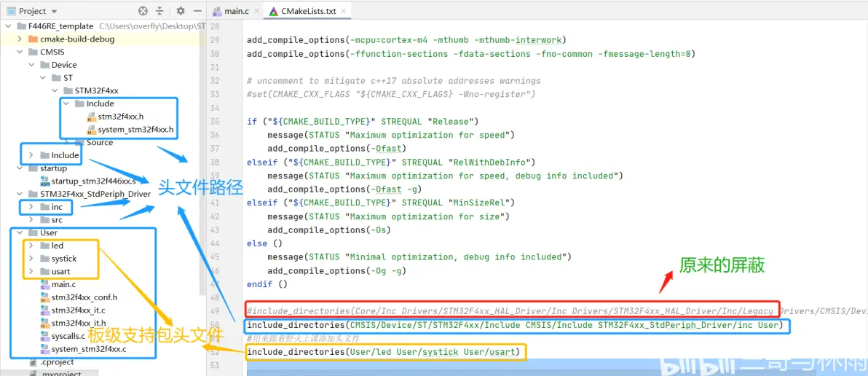Expand the usart folder chevron
Screen dimensions: 868x376
coord(31,271)
